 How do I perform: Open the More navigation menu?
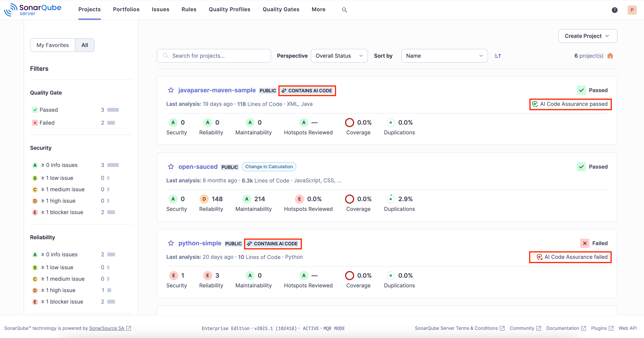(318, 9)
